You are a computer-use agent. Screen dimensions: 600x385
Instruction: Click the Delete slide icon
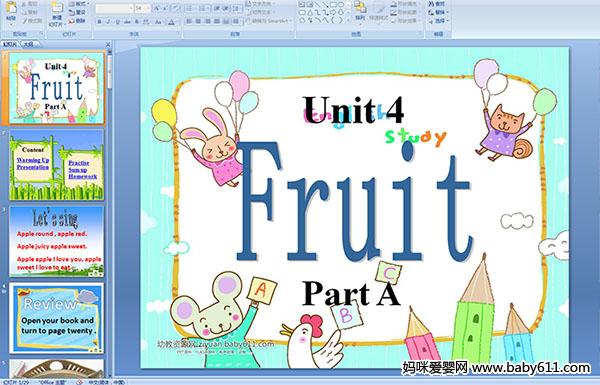tap(72, 21)
